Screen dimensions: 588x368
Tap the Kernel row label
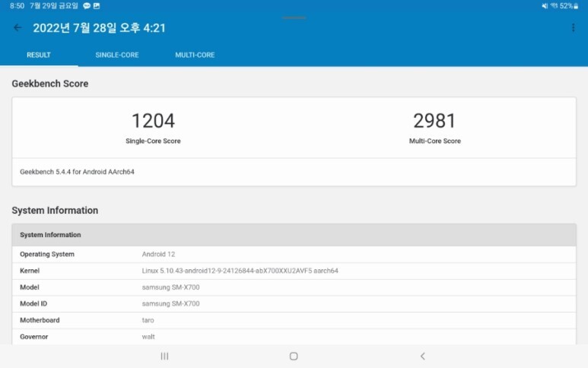coord(30,271)
